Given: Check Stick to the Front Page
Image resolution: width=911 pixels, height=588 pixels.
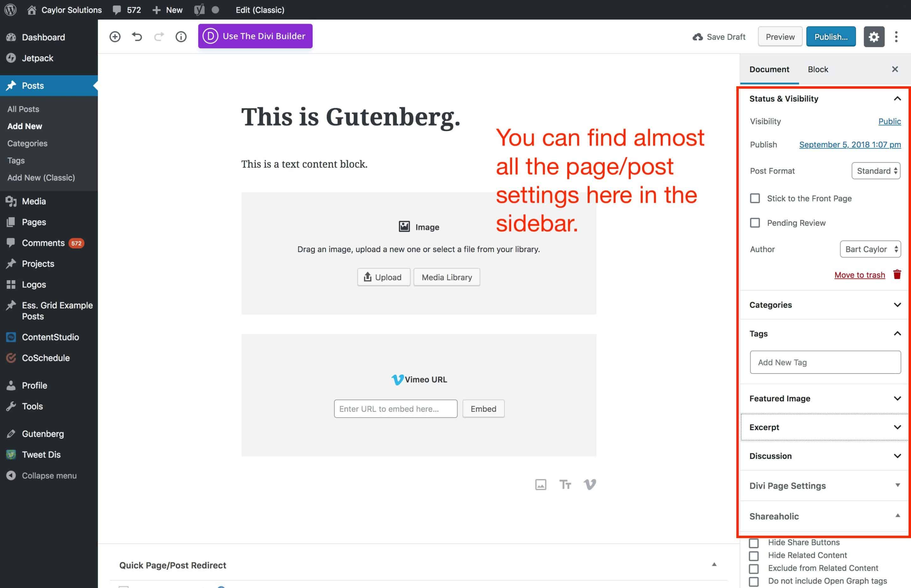Looking at the screenshot, I should (754, 198).
